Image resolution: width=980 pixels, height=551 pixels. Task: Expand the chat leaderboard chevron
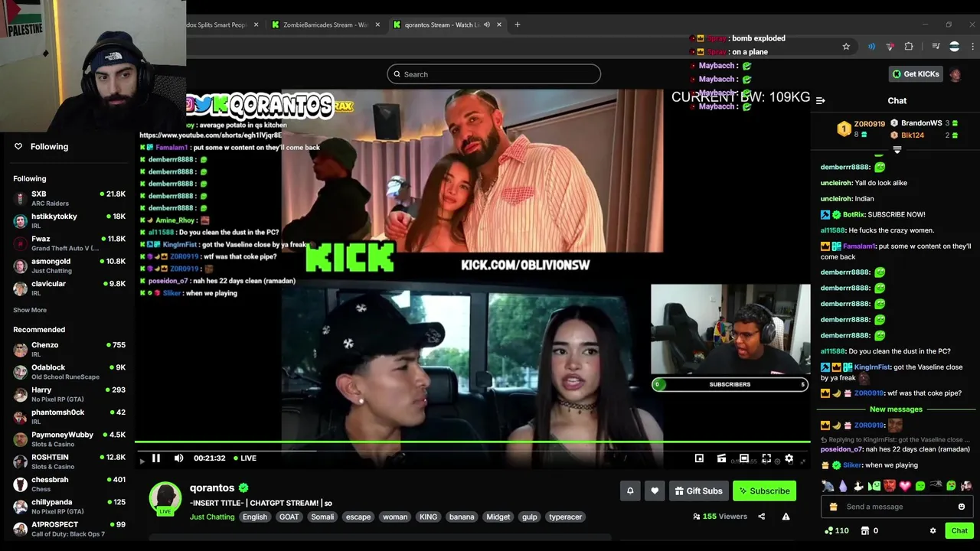tap(897, 150)
